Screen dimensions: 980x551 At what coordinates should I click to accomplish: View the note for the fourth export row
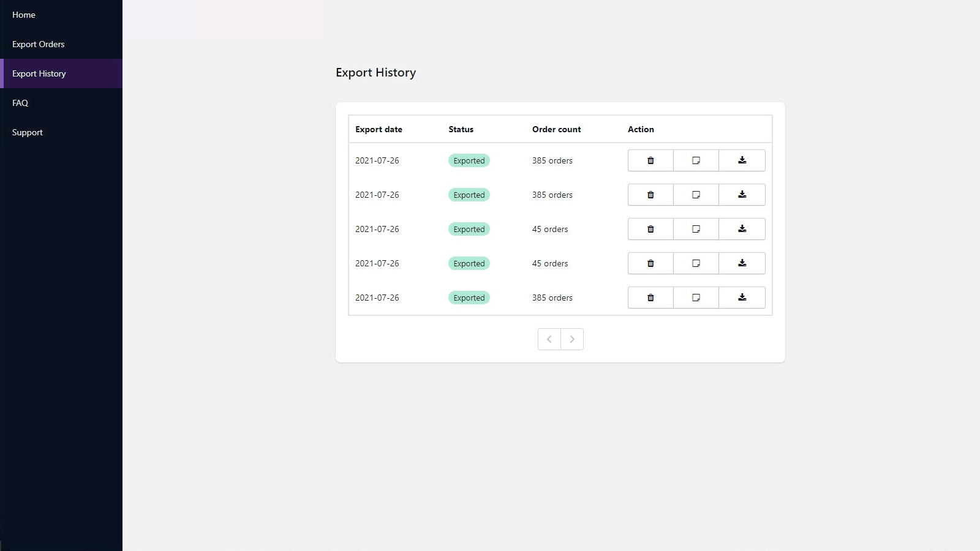696,263
